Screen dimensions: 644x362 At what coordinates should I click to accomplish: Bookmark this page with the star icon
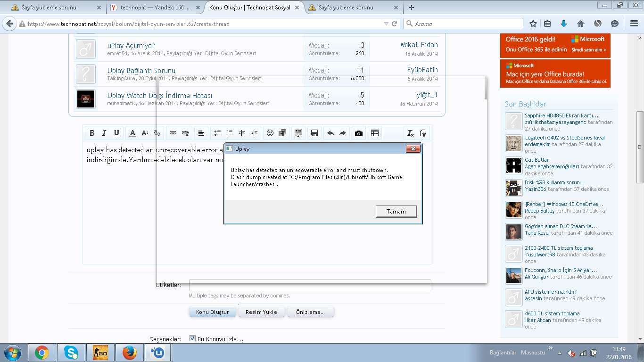click(x=533, y=24)
